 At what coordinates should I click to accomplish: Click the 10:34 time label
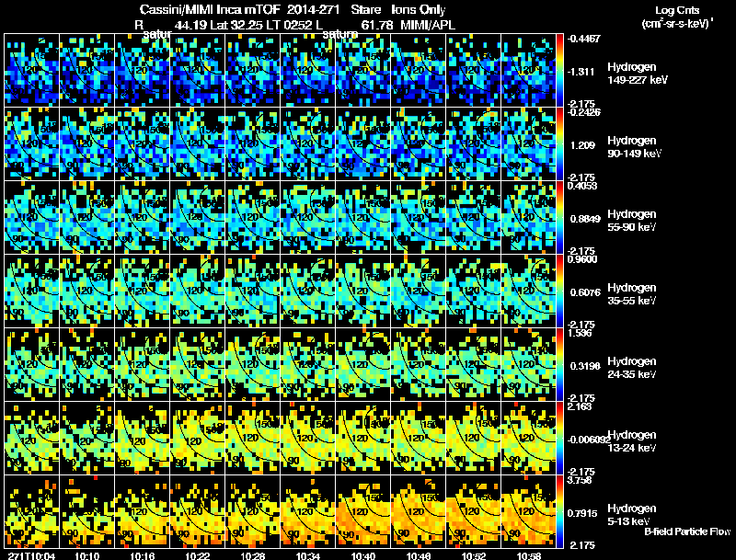[308, 555]
